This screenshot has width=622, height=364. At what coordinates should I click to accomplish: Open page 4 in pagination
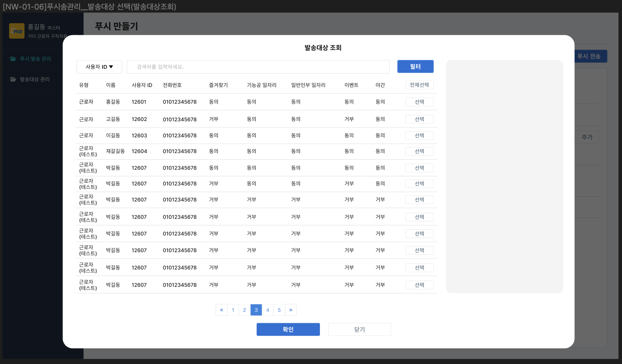point(268,310)
